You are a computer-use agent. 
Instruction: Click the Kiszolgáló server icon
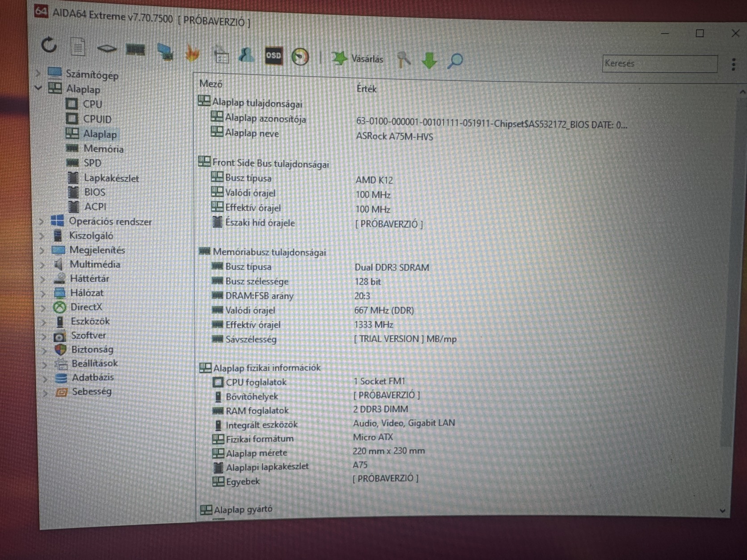(58, 235)
